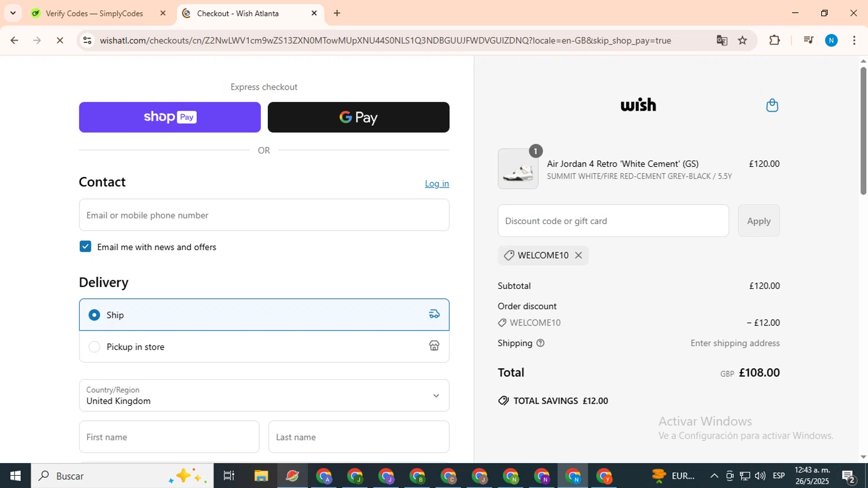868x488 pixels.
Task: Click the First name field
Action: coord(169,437)
